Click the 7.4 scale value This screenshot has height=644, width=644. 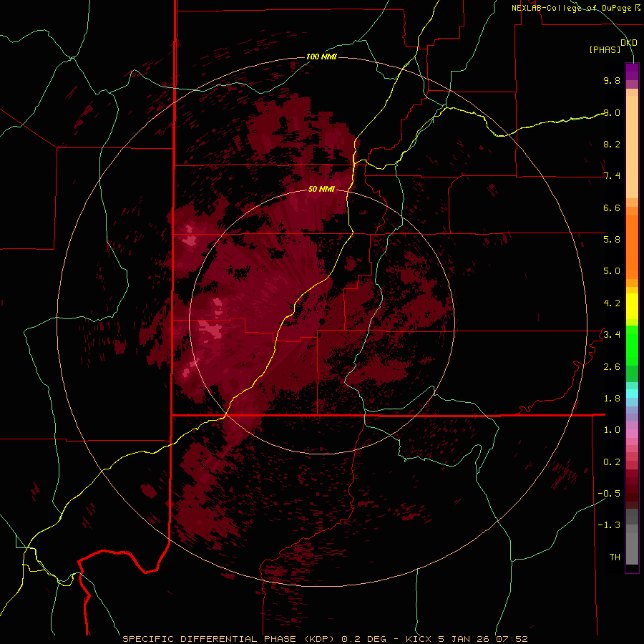coord(612,176)
